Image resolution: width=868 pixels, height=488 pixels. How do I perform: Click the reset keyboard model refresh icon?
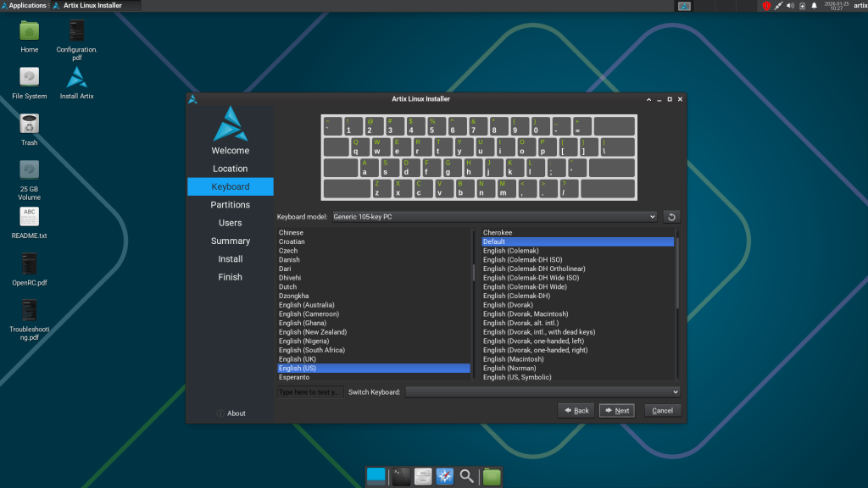coord(671,217)
